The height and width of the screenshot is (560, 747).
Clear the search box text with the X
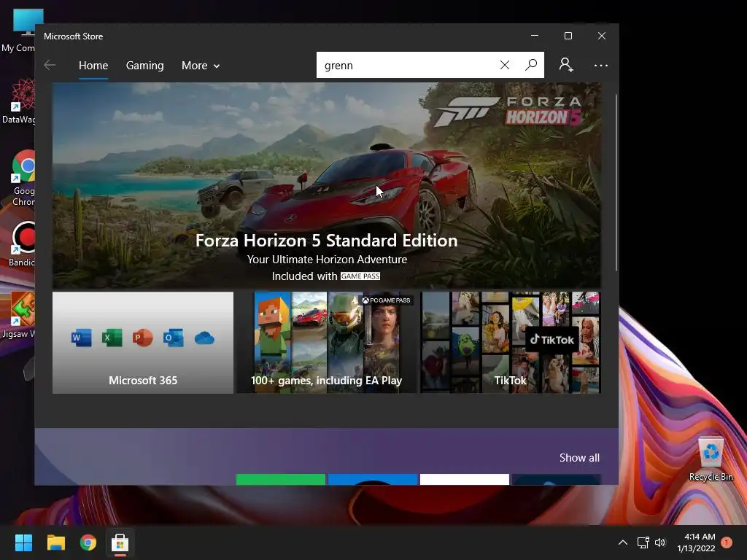click(x=505, y=65)
